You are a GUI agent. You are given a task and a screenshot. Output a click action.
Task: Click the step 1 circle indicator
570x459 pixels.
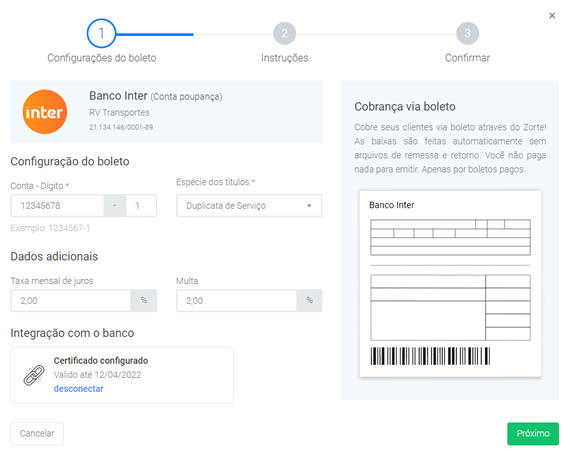(101, 33)
